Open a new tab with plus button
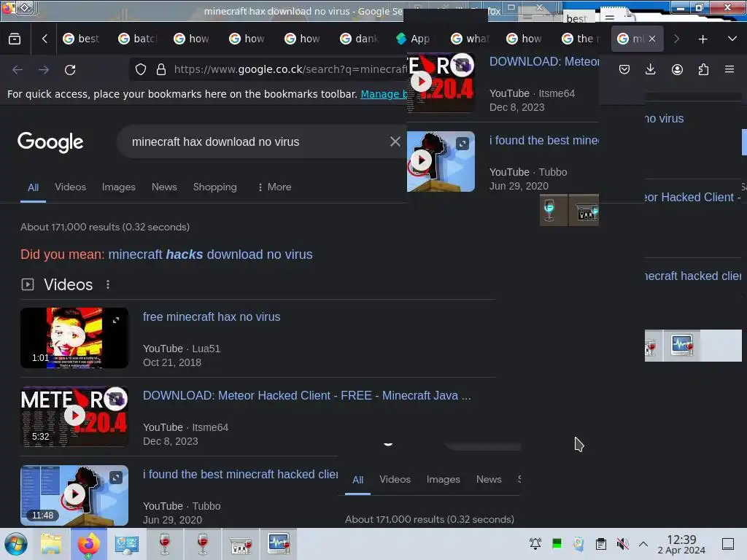The image size is (747, 560). [703, 39]
